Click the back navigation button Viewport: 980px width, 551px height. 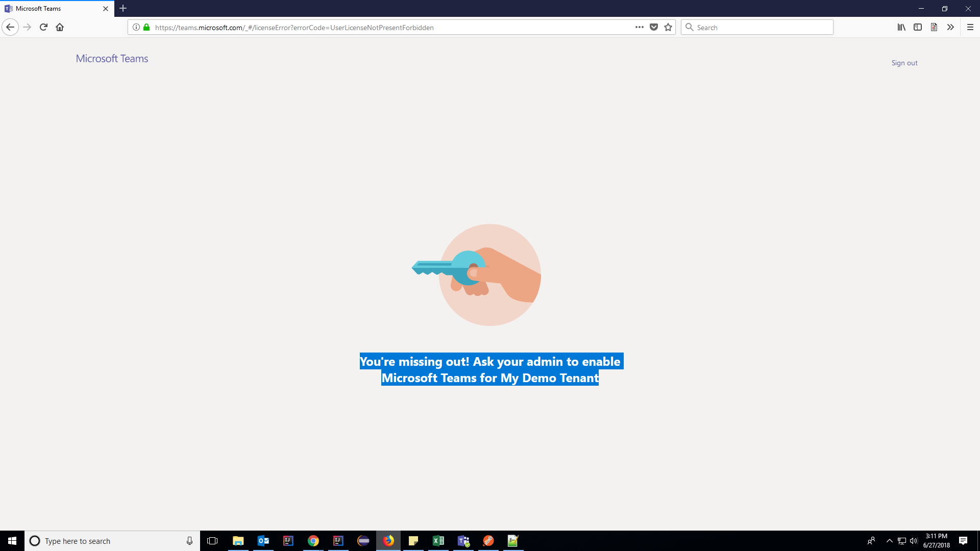pyautogui.click(x=10, y=27)
